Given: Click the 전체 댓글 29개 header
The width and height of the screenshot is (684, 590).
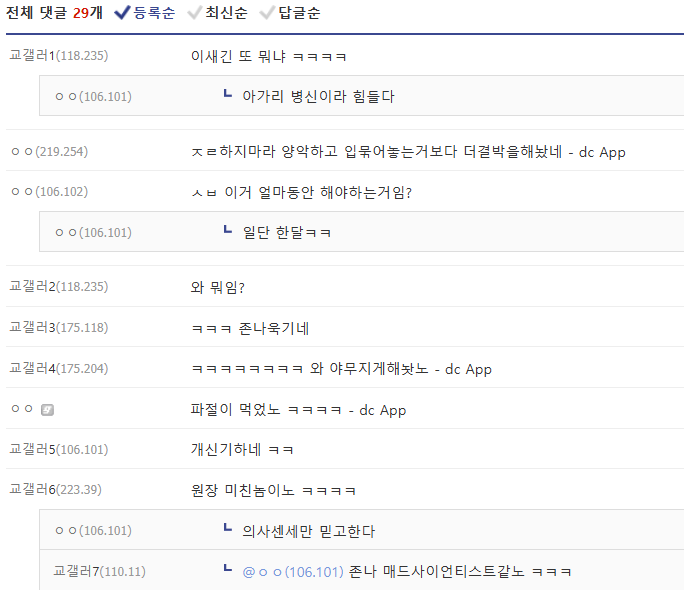Looking at the screenshot, I should (x=54, y=13).
